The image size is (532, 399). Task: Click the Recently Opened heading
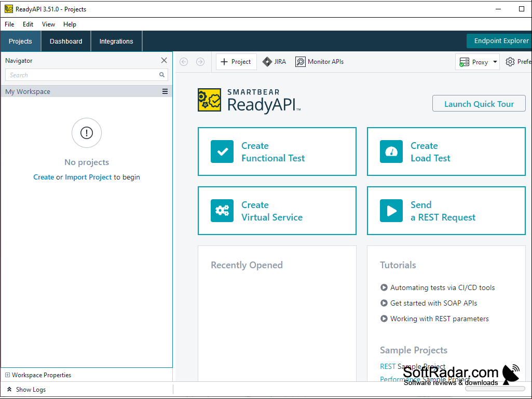click(247, 265)
